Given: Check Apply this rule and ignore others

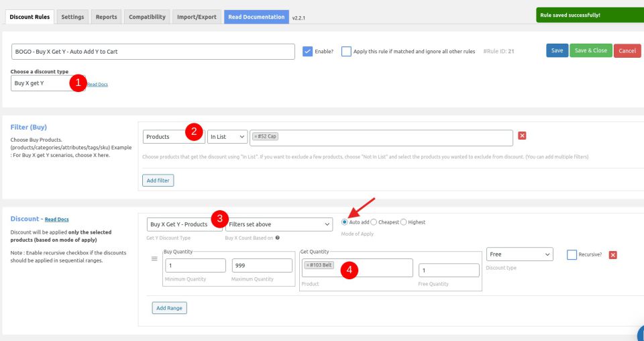Looking at the screenshot, I should click(346, 51).
